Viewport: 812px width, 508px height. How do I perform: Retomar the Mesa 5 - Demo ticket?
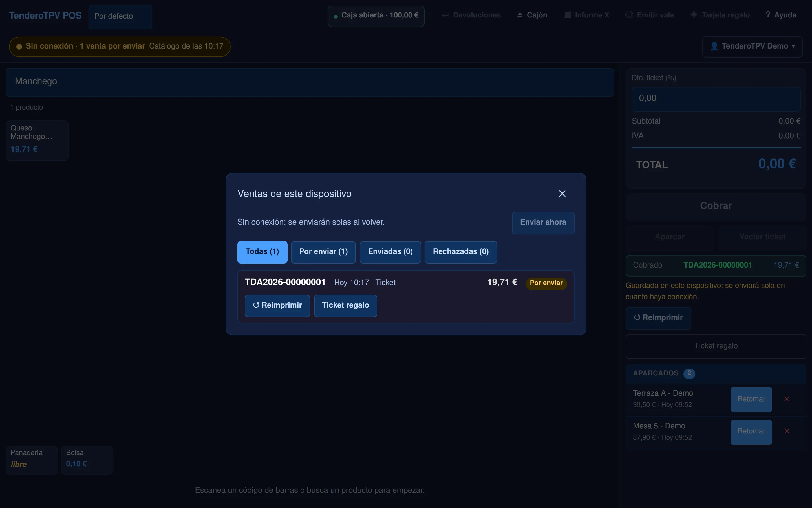click(x=751, y=432)
